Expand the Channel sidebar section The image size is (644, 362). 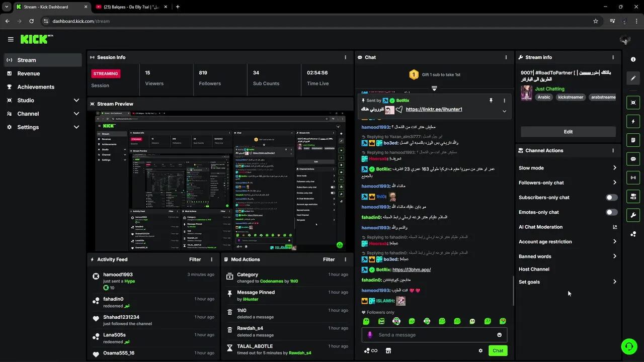[43, 114]
